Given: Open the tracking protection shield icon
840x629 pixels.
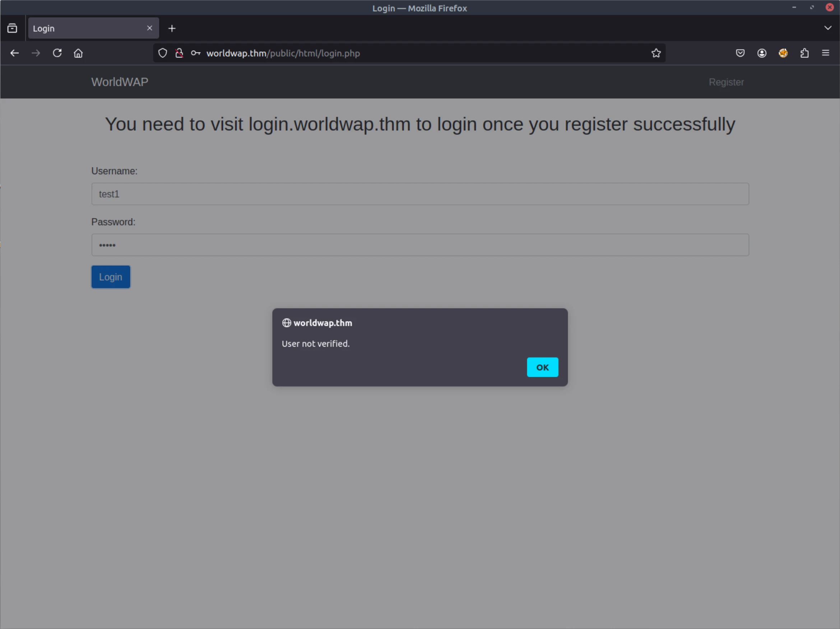Looking at the screenshot, I should 163,53.
